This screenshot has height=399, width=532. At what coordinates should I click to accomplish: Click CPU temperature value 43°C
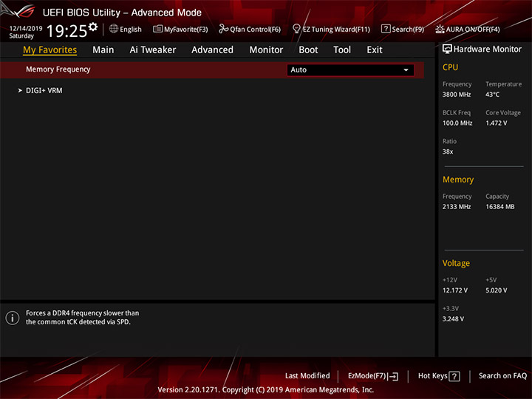492,95
